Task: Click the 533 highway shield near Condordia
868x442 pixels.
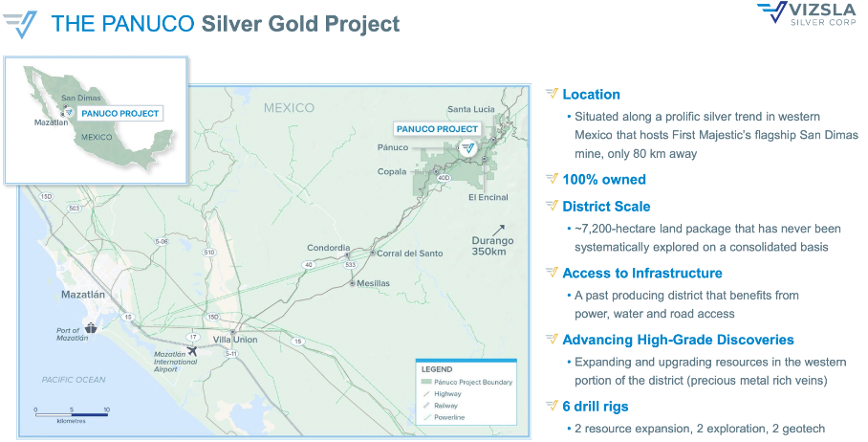Action: click(351, 265)
